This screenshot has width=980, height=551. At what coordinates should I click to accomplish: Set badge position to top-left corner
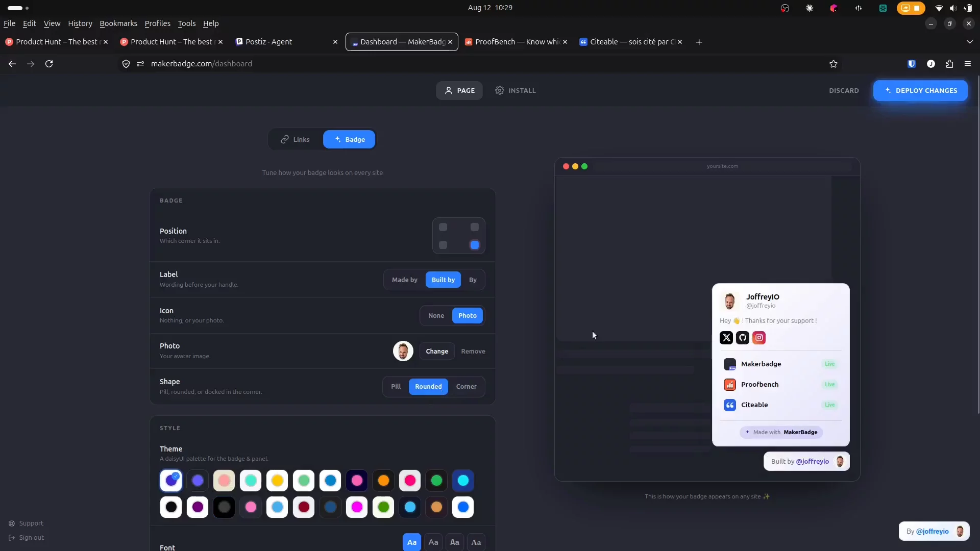(x=443, y=227)
